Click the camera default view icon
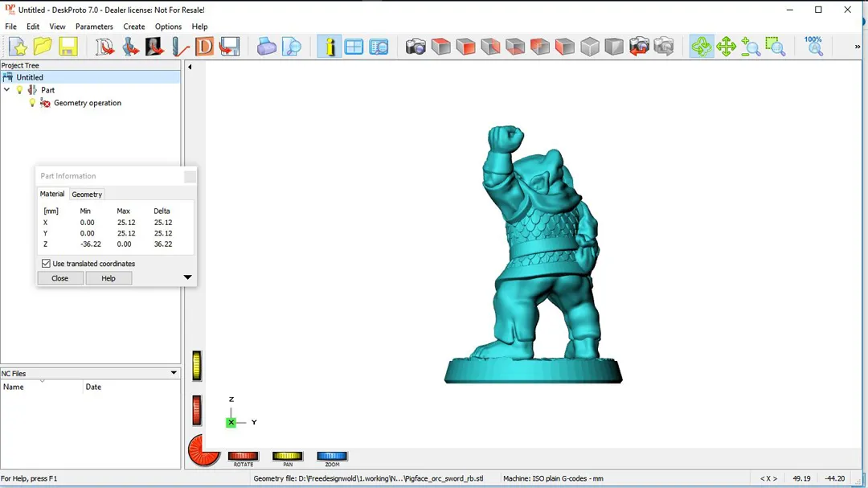This screenshot has height=488, width=868. click(x=416, y=47)
